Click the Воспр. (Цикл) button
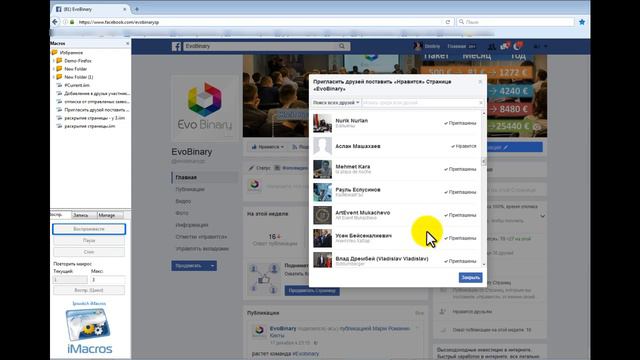The height and width of the screenshot is (360, 640). tap(89, 290)
